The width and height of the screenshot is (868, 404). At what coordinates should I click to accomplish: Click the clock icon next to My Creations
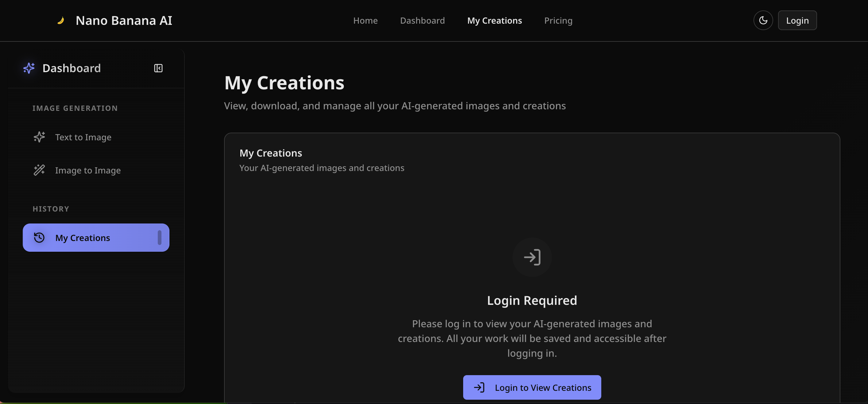click(x=39, y=238)
